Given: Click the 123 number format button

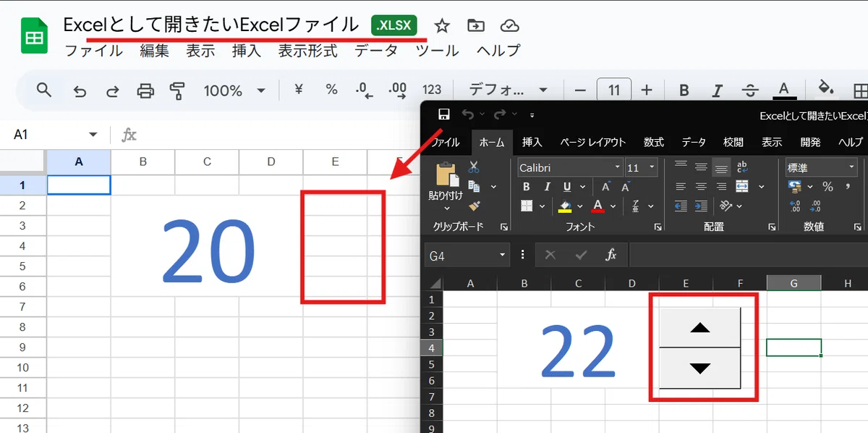Looking at the screenshot, I should 432,90.
